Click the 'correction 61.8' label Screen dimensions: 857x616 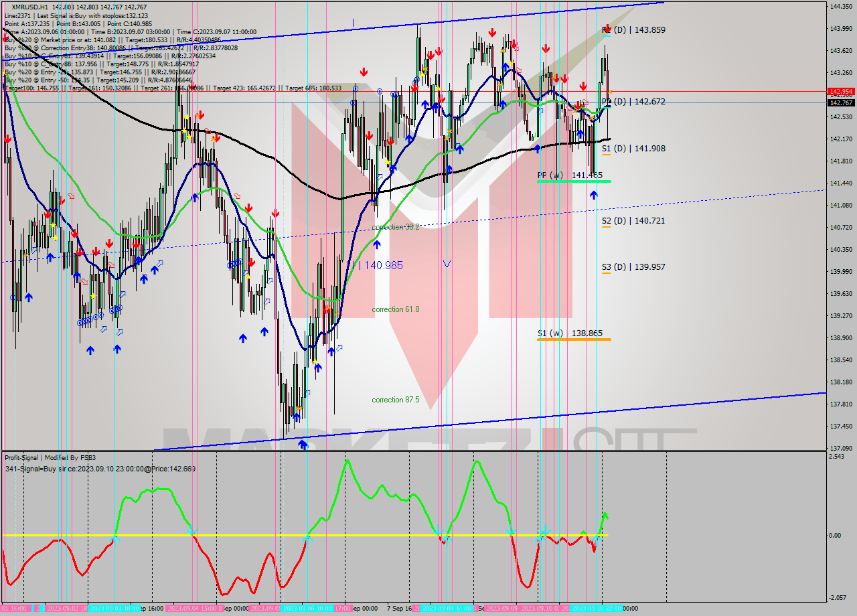(x=396, y=309)
